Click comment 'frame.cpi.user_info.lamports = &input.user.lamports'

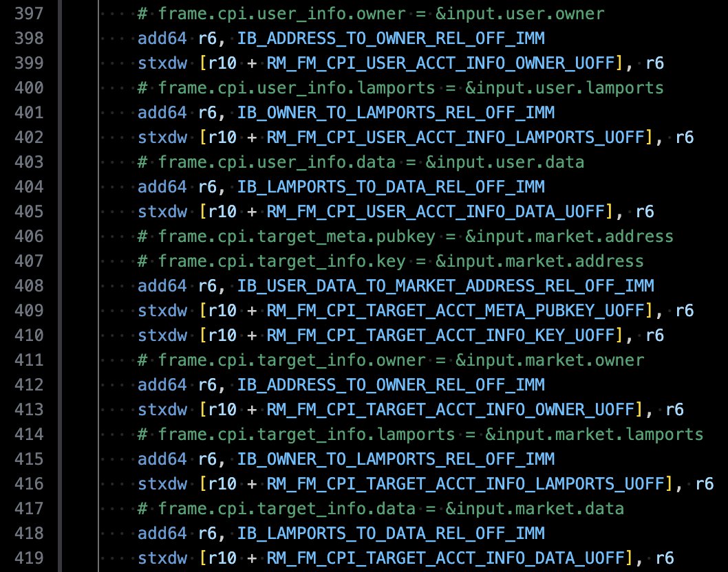point(411,88)
